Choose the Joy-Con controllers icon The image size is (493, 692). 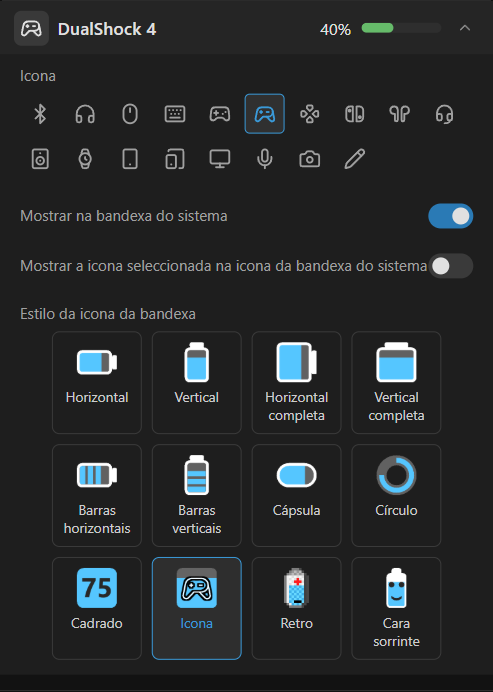point(354,114)
